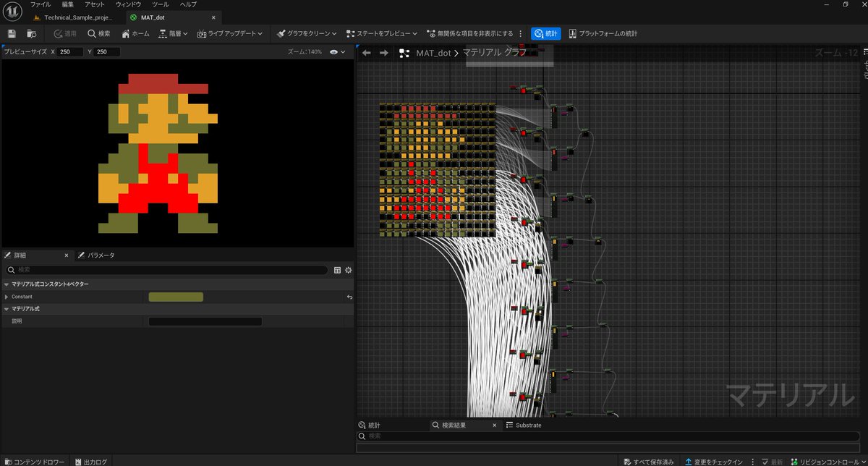This screenshot has width=868, height=466.
Task: Open the グラフをクリーン dropdown
Action: tap(307, 33)
